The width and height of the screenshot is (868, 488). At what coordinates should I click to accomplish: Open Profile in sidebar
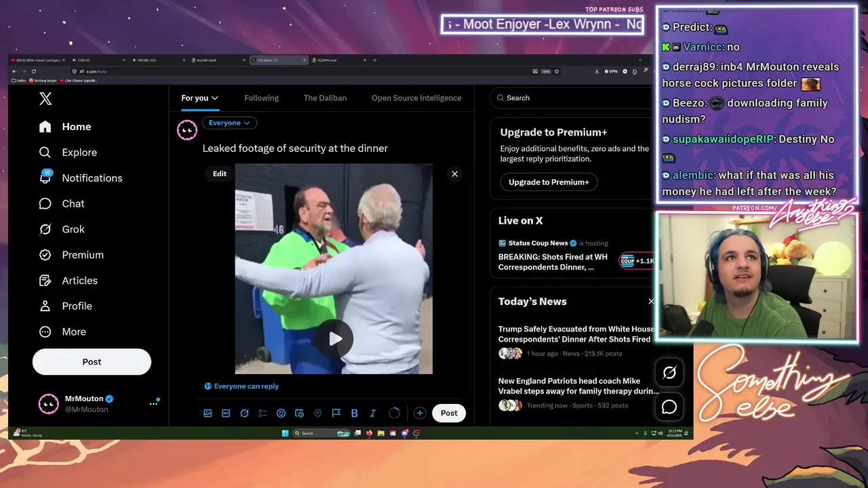[x=66, y=306]
